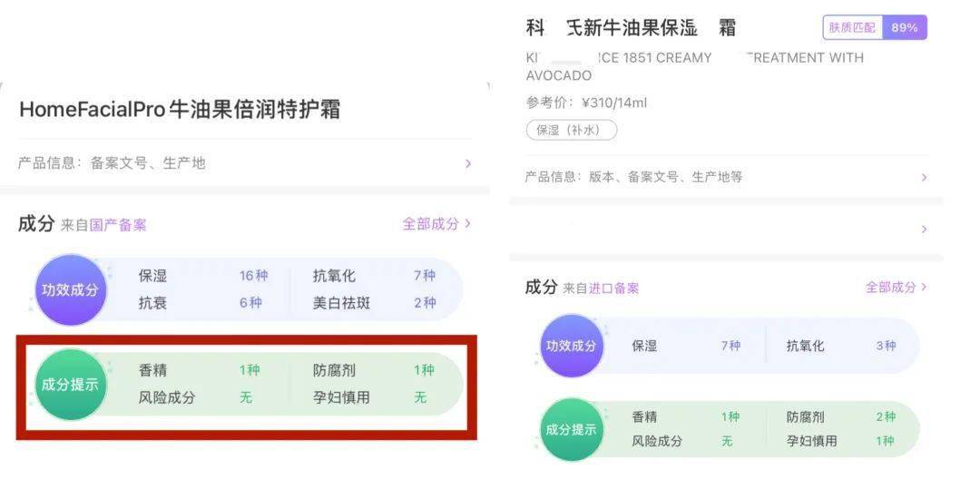The width and height of the screenshot is (980, 489).
Task: Tap 美白祛斑 2种 entry
Action: point(374,303)
